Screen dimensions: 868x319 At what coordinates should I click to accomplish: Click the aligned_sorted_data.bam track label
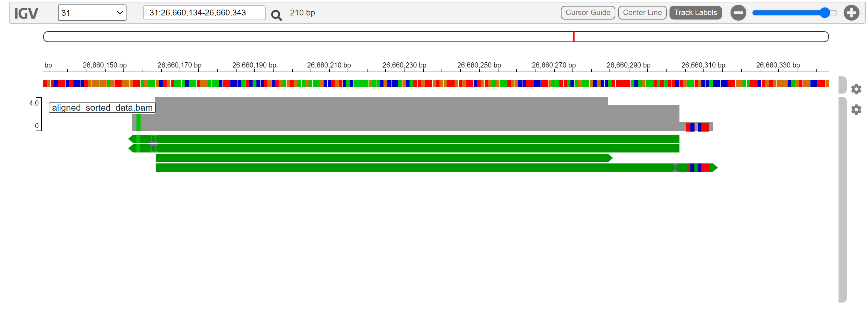(102, 108)
